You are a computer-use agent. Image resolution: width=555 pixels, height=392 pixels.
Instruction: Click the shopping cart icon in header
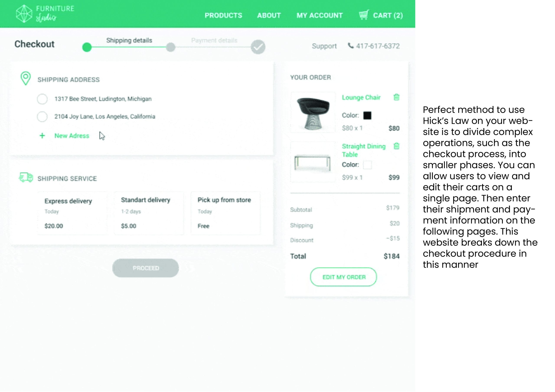pyautogui.click(x=364, y=15)
